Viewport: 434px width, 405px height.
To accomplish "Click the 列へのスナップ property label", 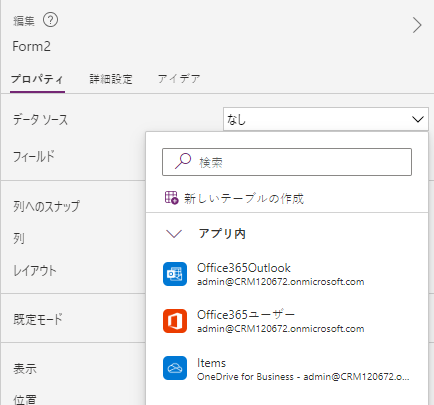I will point(46,206).
